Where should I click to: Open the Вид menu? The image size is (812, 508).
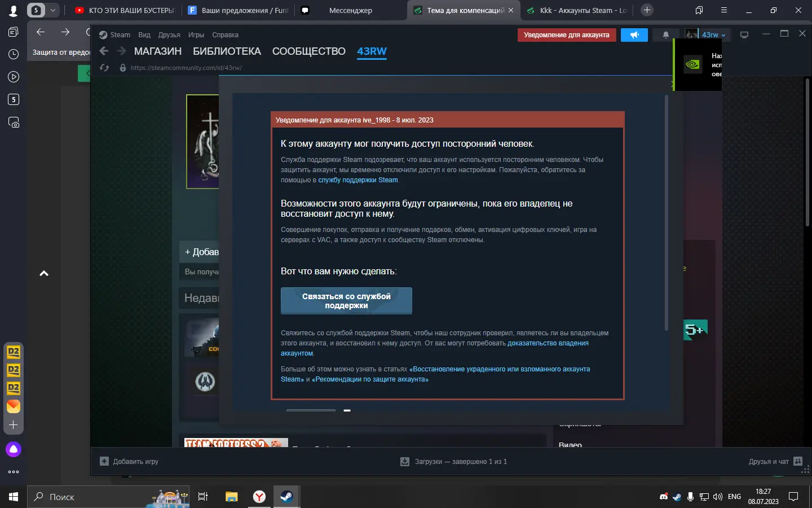(x=144, y=35)
